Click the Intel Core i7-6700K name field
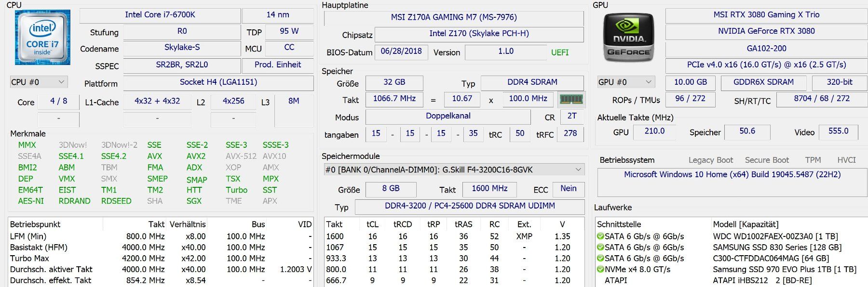Screen dimensions: 868x287 (160, 15)
